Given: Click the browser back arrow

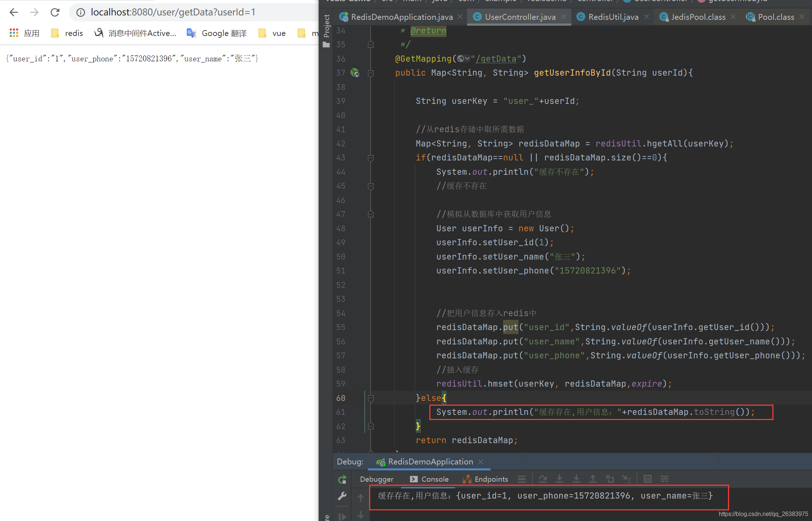Looking at the screenshot, I should click(x=14, y=12).
